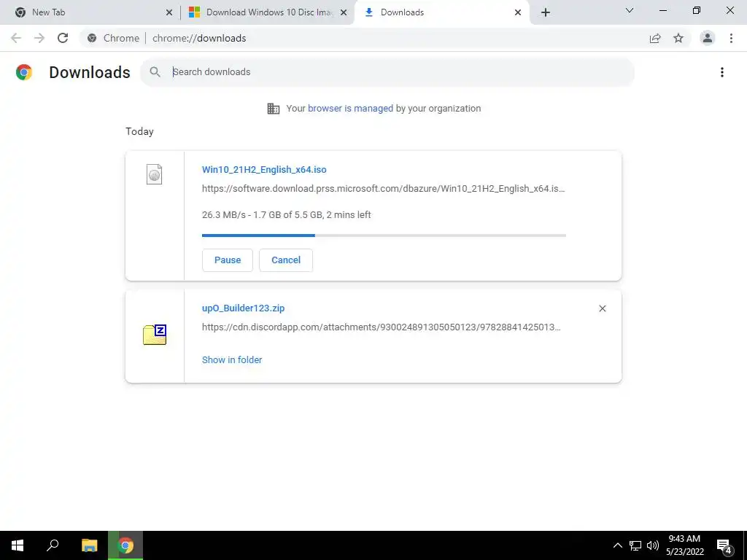The image size is (747, 560).
Task: Show upO_Builder123.zip in folder
Action: click(x=231, y=360)
